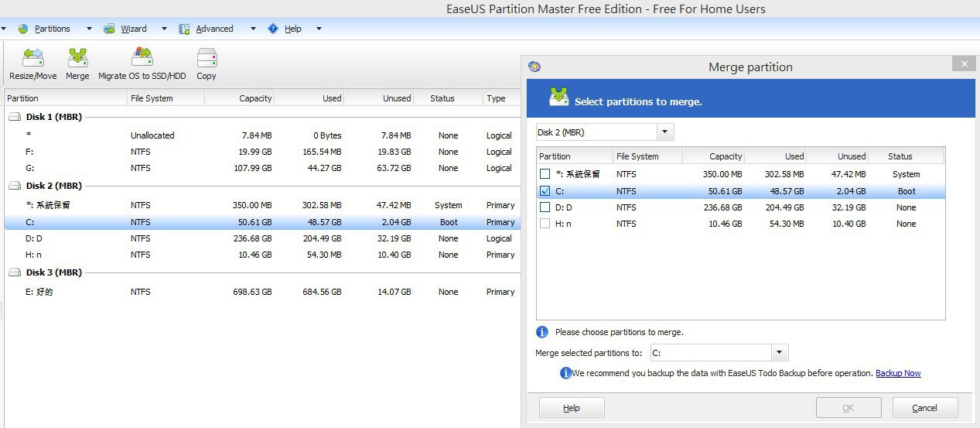Click 698.63 GB capacity value
This screenshot has width=980, height=428.
coord(251,292)
